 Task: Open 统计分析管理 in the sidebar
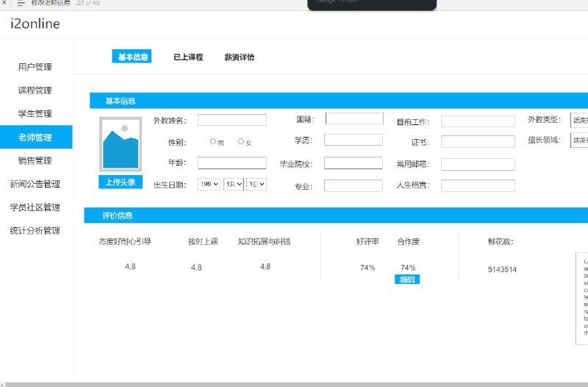35,230
